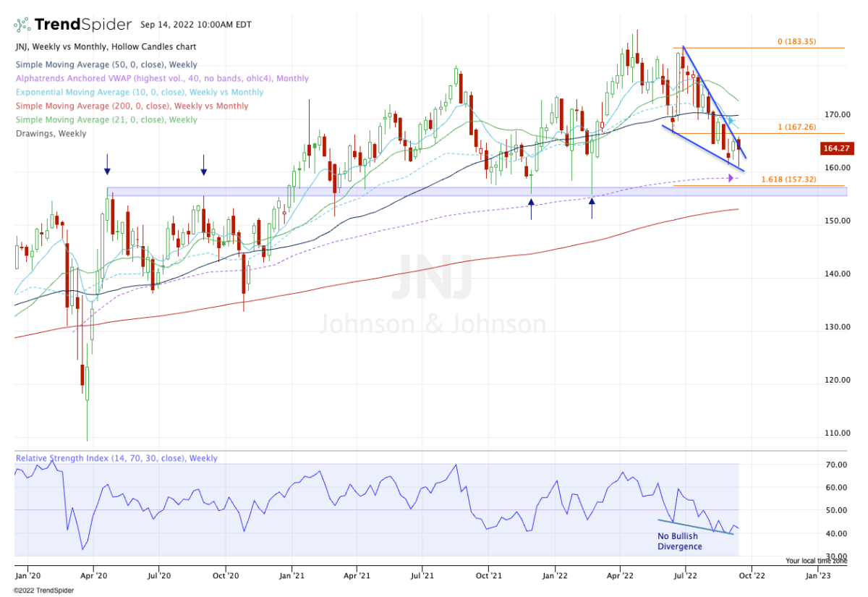Click the Jul '21 label on the time axis

[422, 577]
